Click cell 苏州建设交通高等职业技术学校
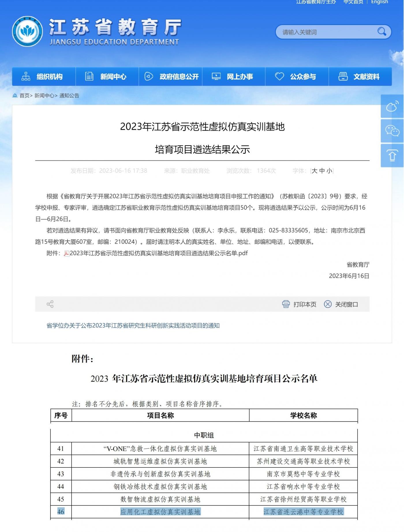 click(304, 461)
